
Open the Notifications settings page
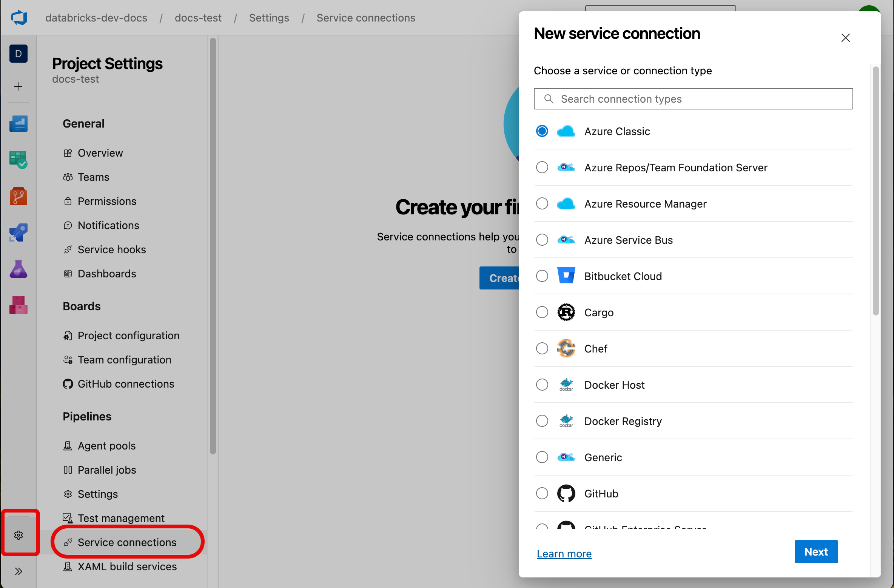[108, 225]
